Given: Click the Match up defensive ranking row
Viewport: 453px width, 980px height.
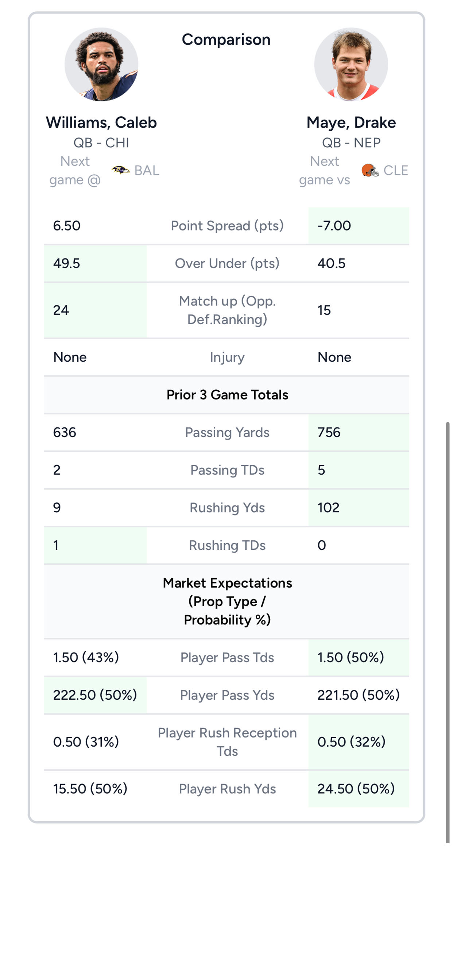Looking at the screenshot, I should (227, 310).
